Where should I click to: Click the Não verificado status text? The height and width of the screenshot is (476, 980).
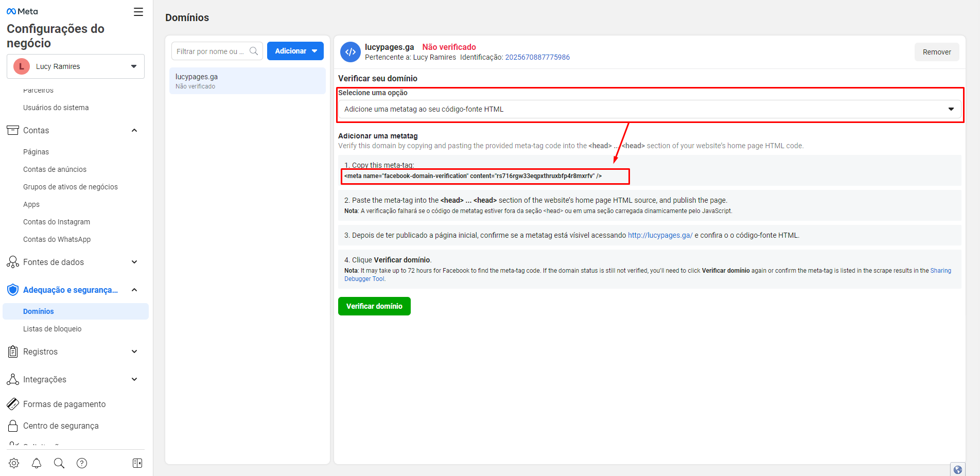click(x=449, y=47)
